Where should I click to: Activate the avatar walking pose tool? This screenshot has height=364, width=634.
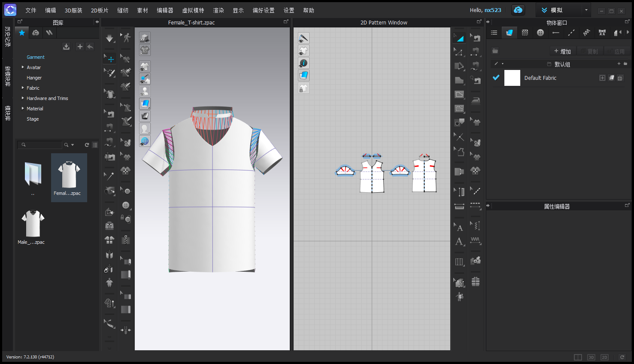tap(126, 38)
